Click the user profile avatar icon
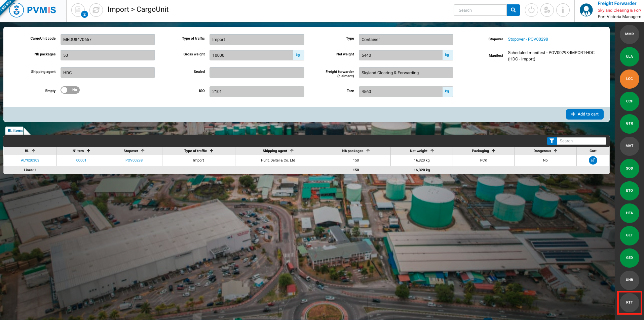The image size is (644, 320). pyautogui.click(x=586, y=10)
